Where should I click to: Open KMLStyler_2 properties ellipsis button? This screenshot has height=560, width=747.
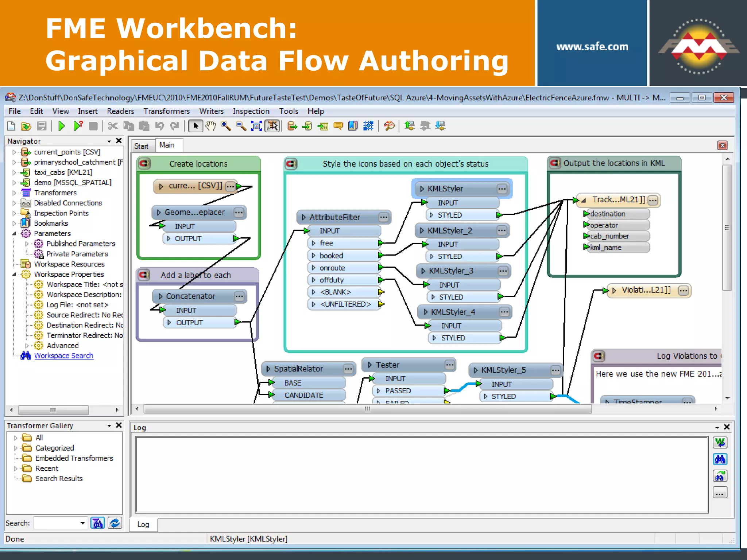click(502, 230)
